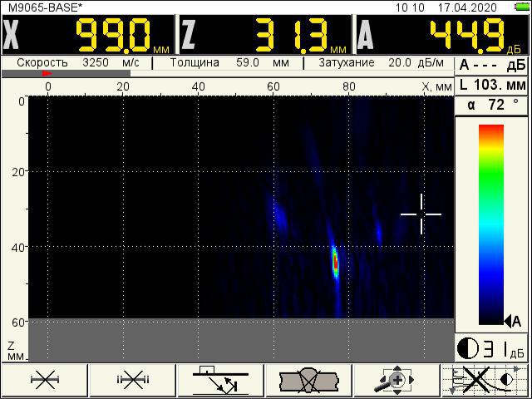Viewport: 532px width, 399px height.
Task: Click the red marker on progress bar
Action: click(x=47, y=74)
